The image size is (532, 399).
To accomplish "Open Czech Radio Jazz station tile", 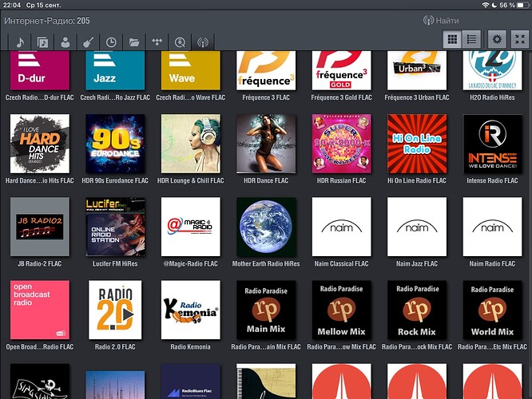I will point(115,70).
